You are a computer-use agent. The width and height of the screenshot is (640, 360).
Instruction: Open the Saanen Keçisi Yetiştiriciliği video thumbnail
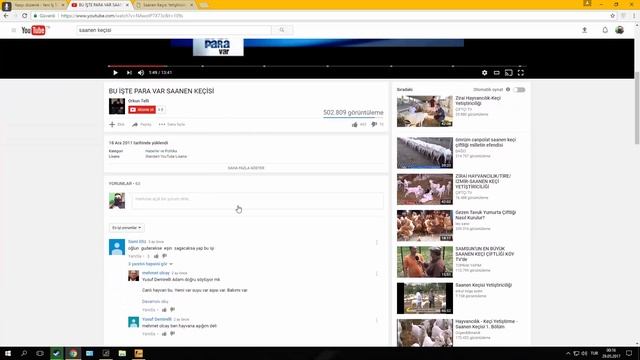click(425, 298)
